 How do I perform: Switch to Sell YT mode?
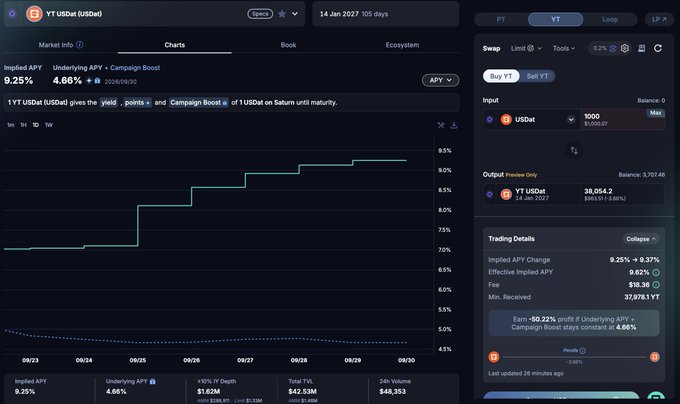click(537, 76)
